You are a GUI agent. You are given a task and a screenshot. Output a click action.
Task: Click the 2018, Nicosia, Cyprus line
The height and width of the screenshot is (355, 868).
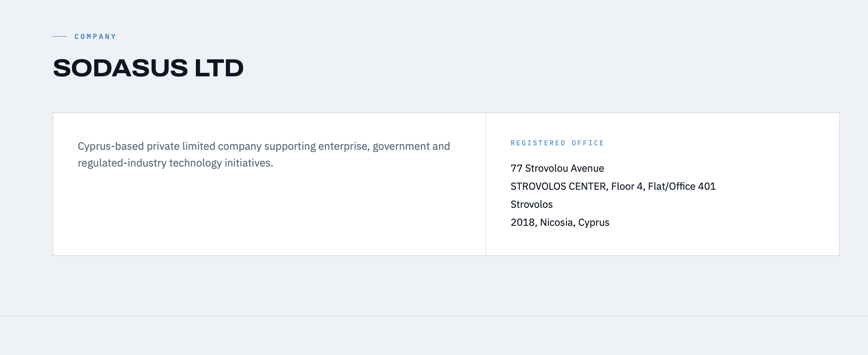coord(560,222)
